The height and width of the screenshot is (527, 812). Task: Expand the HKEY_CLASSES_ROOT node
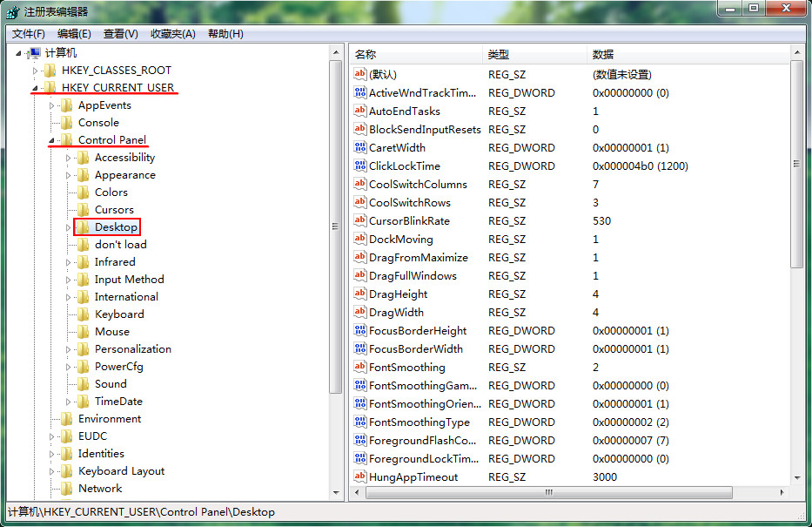click(x=35, y=71)
